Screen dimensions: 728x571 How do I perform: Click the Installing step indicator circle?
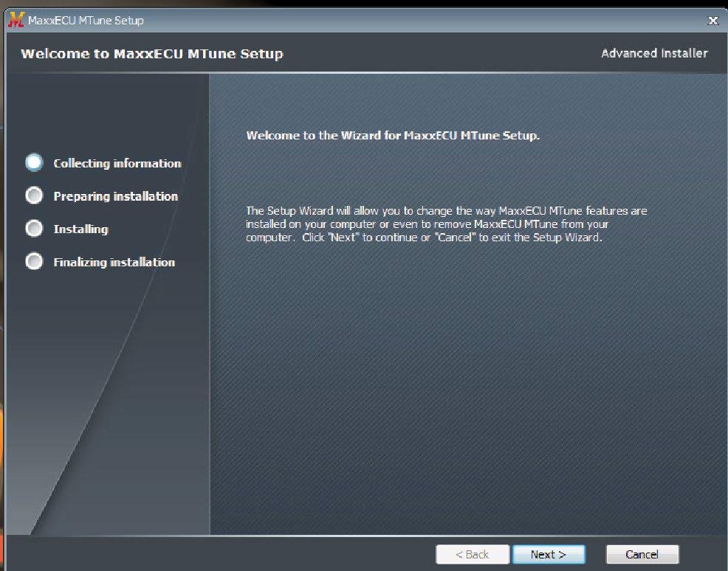[x=35, y=229]
